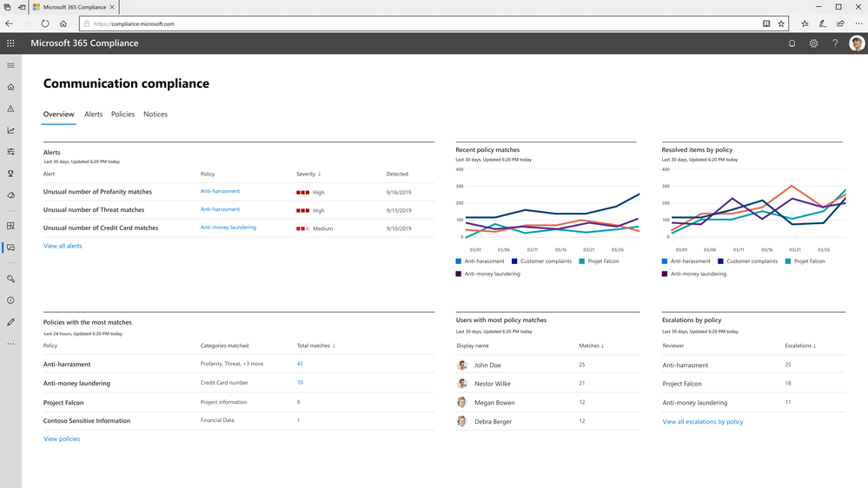Open browser add notes pen icon
The height and width of the screenshot is (488, 868).
pos(823,23)
